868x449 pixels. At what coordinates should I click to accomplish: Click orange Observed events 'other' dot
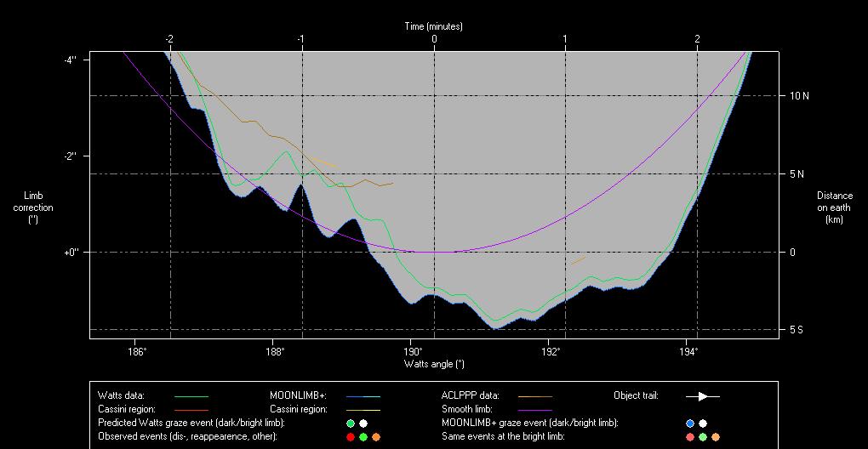[x=376, y=437]
